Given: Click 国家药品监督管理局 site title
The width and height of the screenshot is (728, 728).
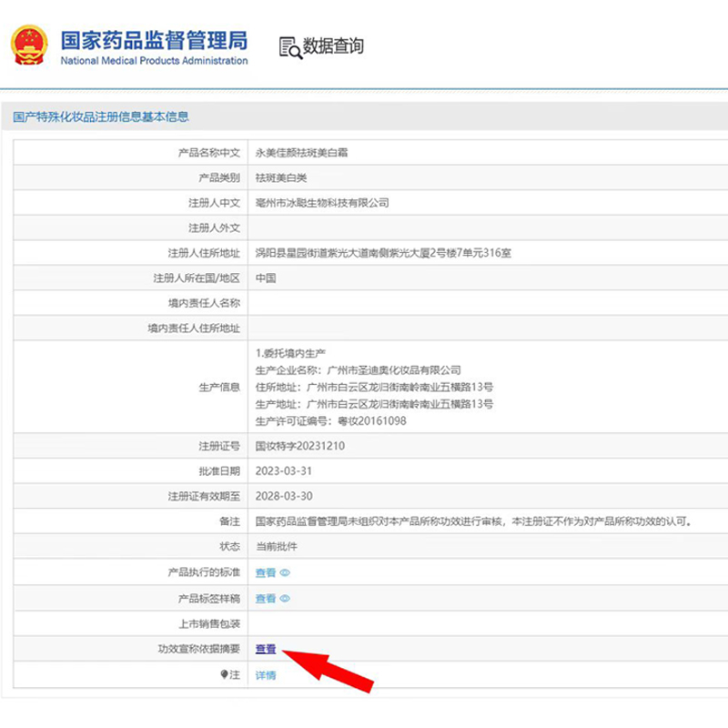Looking at the screenshot, I should [154, 40].
